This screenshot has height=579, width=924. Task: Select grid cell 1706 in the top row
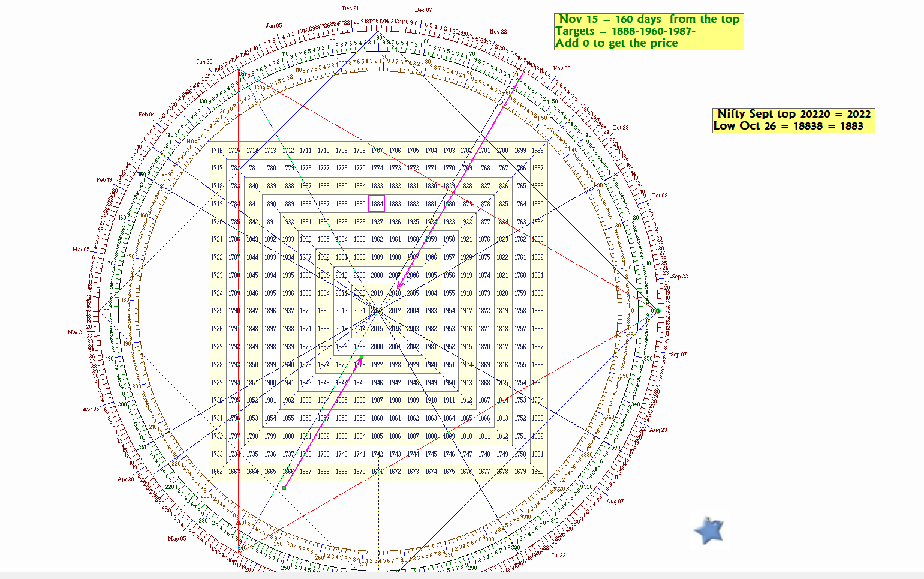click(395, 151)
